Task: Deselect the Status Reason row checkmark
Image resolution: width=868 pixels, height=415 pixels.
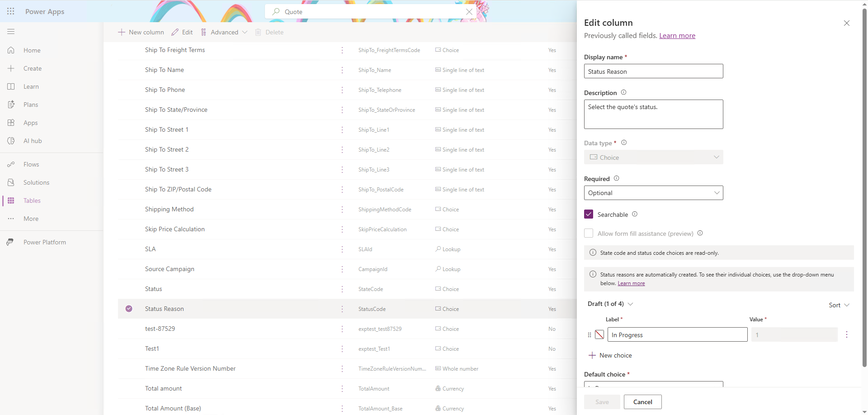Action: [129, 309]
